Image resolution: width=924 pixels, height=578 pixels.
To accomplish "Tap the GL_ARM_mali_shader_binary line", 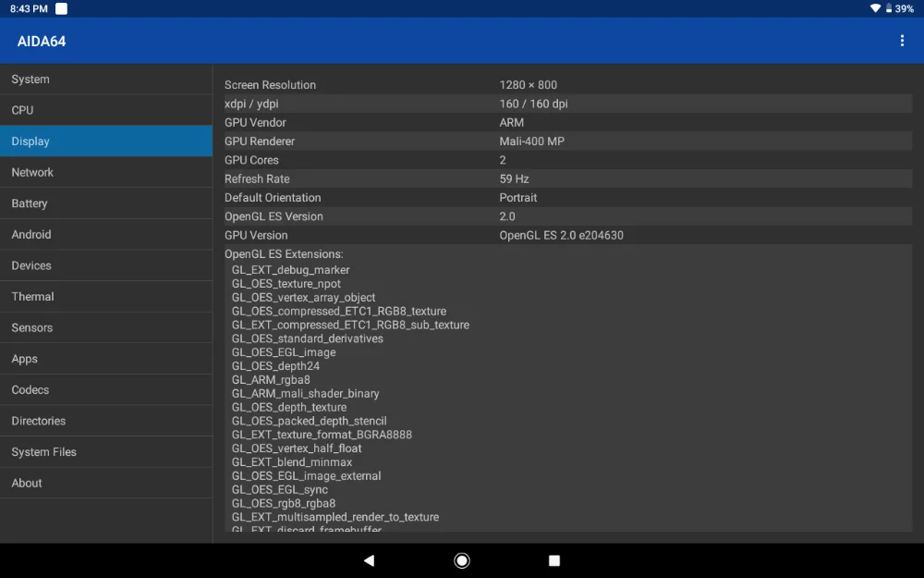I will point(305,393).
